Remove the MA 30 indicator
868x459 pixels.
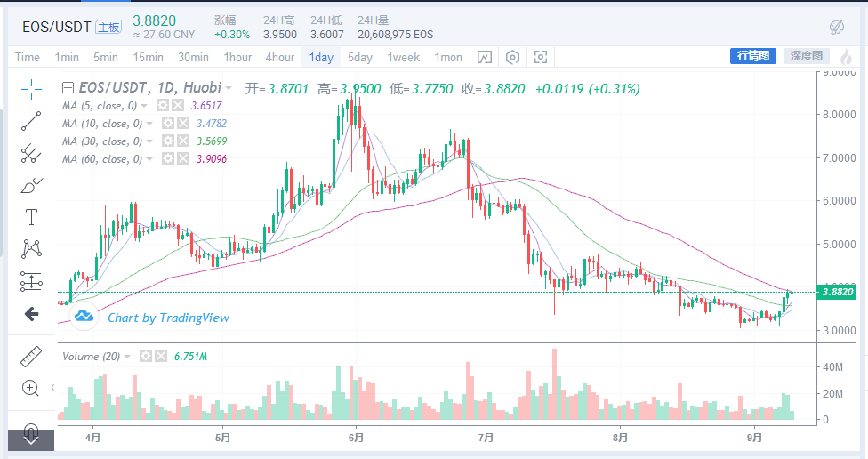(182, 141)
